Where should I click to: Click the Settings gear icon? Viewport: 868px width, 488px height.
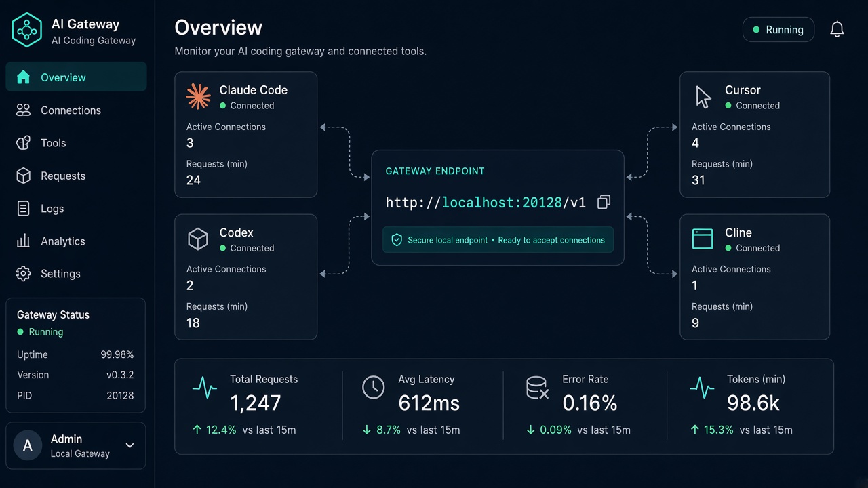pos(24,274)
